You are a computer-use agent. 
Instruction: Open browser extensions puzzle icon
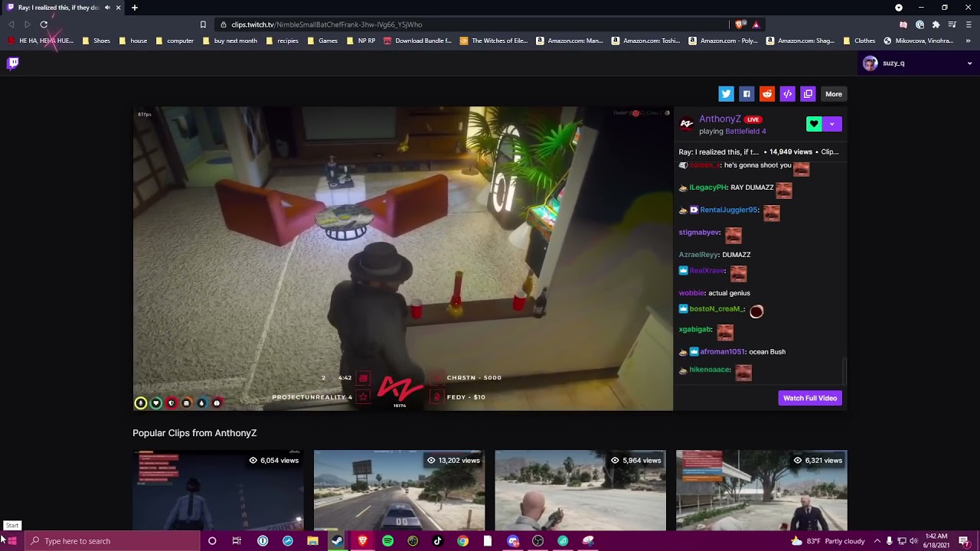(x=936, y=24)
